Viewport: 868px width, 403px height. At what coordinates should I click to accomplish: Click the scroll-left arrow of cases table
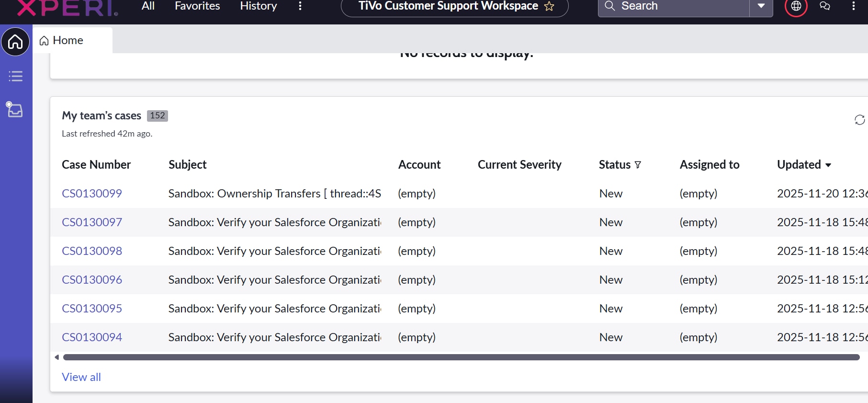[x=57, y=357]
